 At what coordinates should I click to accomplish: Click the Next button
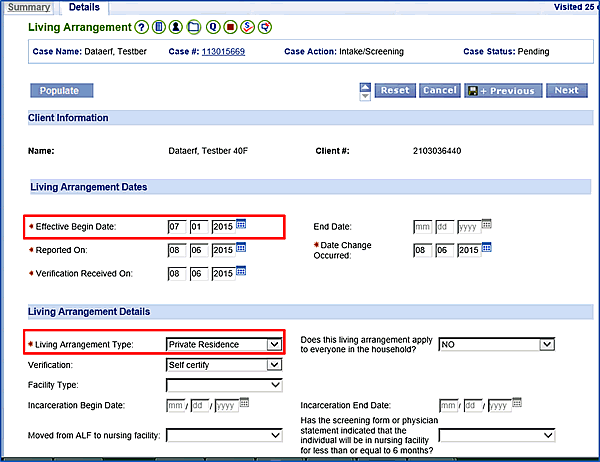pyautogui.click(x=566, y=90)
